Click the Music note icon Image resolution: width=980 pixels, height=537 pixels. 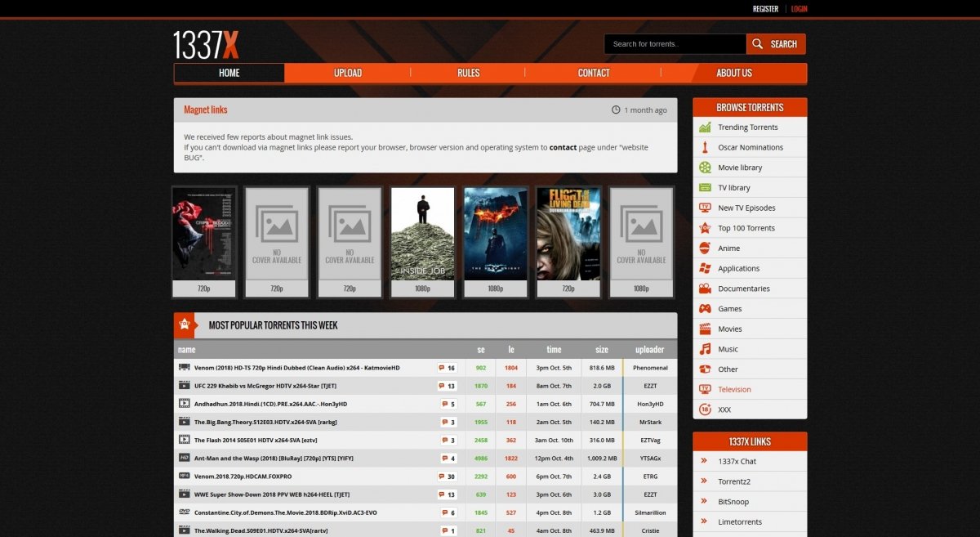coord(705,349)
